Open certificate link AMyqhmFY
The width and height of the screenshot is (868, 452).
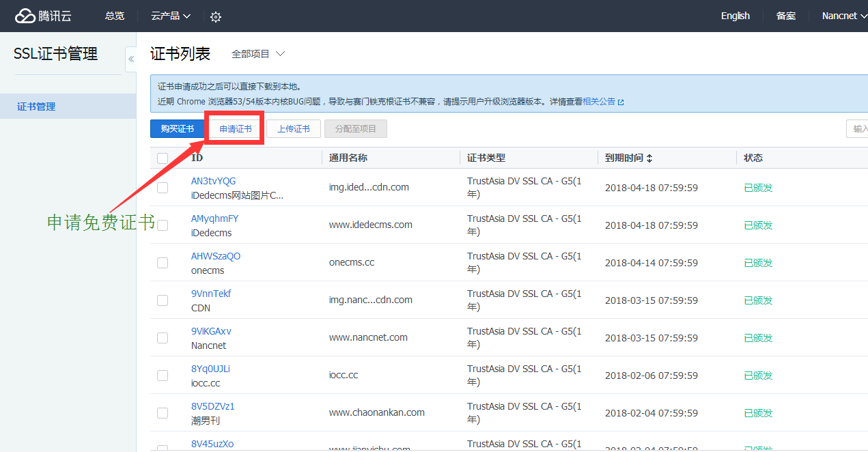[x=214, y=218]
